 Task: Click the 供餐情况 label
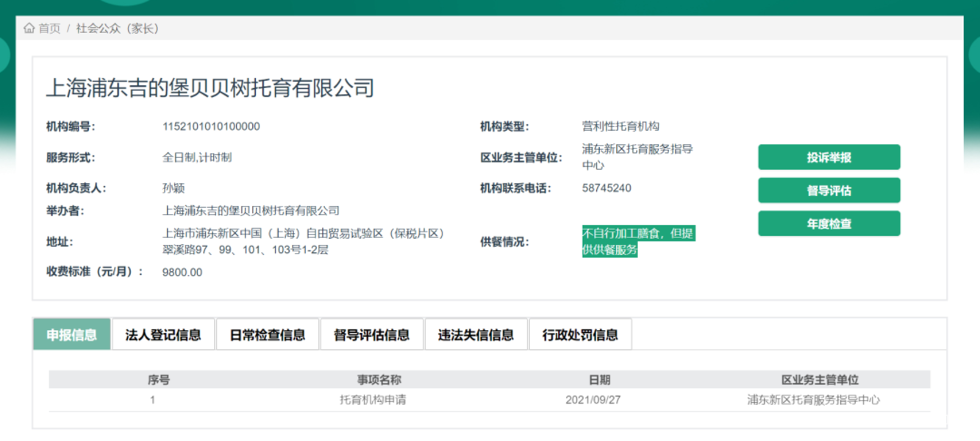pos(504,242)
